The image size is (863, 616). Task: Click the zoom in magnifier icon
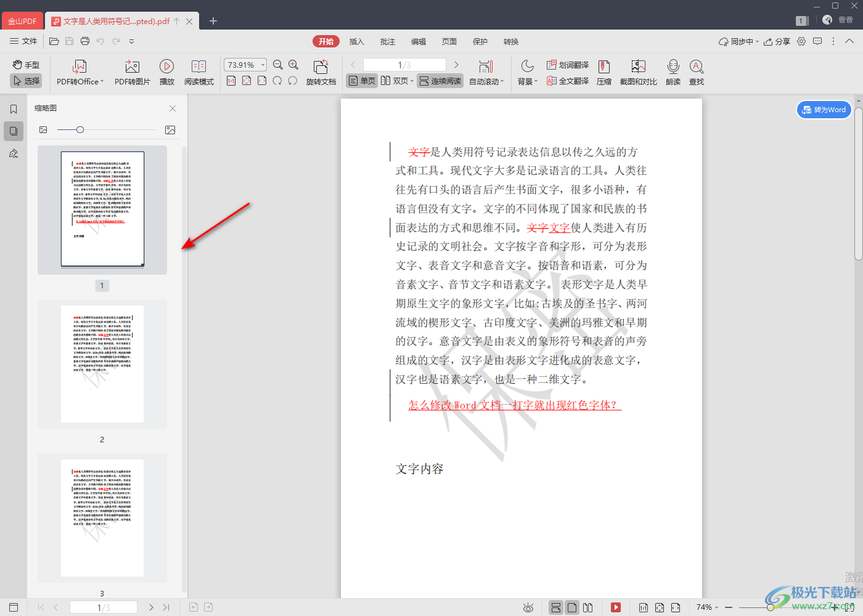pyautogui.click(x=293, y=65)
